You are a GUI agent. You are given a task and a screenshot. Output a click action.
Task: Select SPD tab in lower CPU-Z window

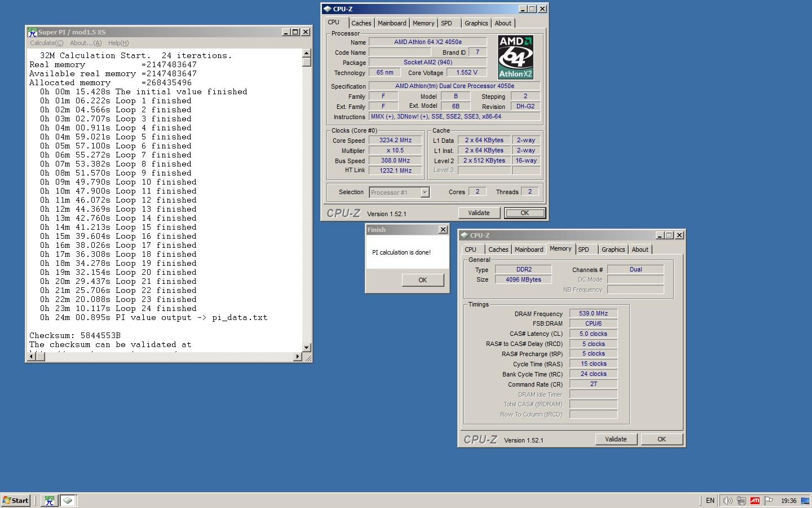[584, 249]
